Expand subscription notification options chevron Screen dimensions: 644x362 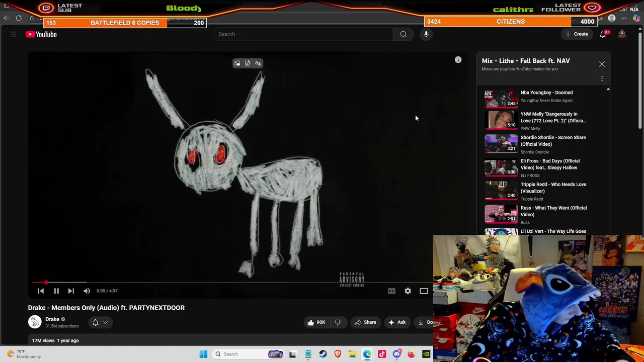(106, 323)
